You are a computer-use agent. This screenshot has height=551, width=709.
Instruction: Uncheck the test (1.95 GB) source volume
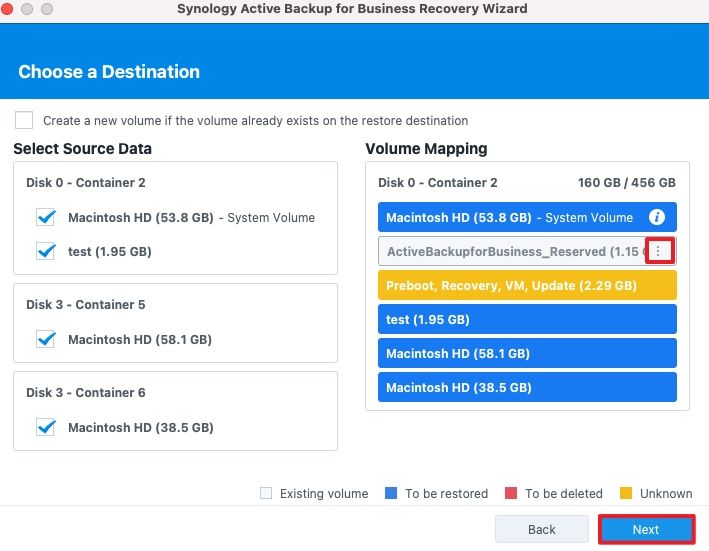[x=46, y=251]
